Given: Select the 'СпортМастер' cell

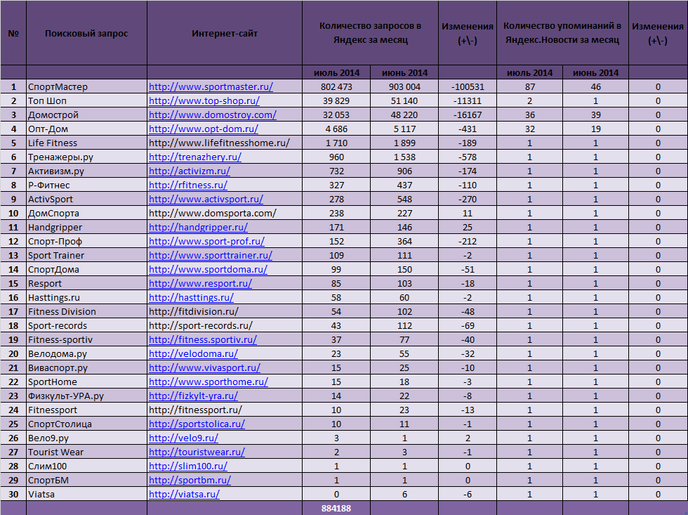Looking at the screenshot, I should (86, 87).
